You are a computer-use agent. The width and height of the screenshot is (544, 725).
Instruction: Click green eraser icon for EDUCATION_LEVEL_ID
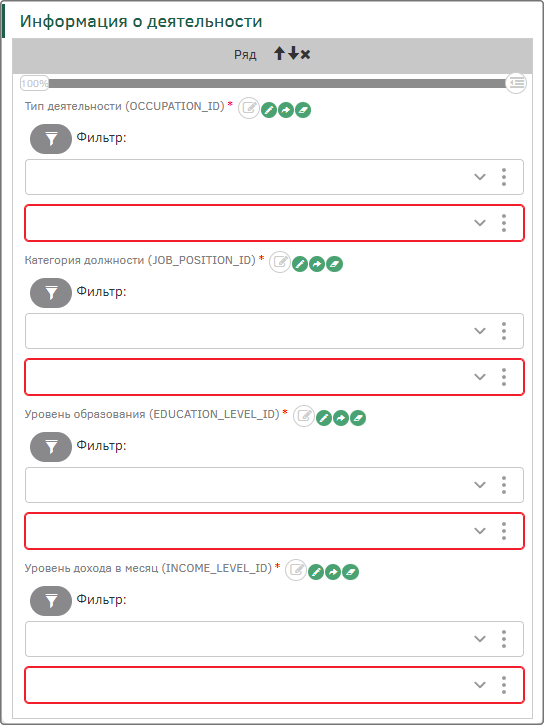(x=358, y=418)
